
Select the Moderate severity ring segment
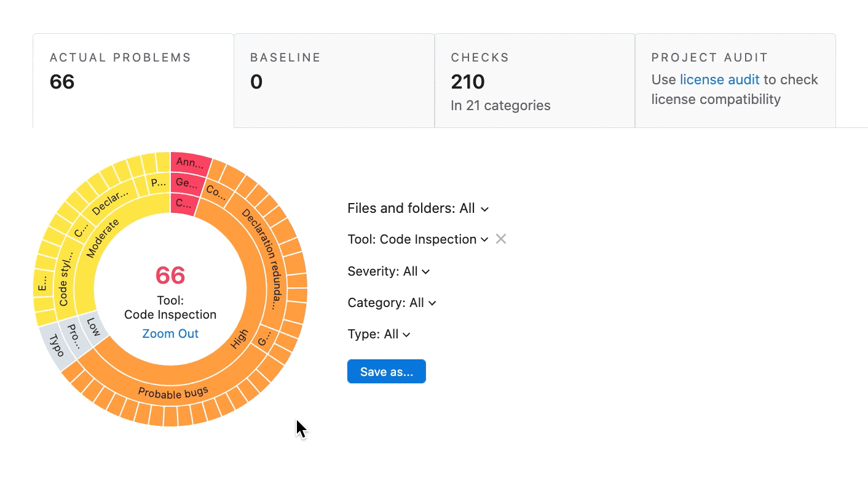click(103, 238)
